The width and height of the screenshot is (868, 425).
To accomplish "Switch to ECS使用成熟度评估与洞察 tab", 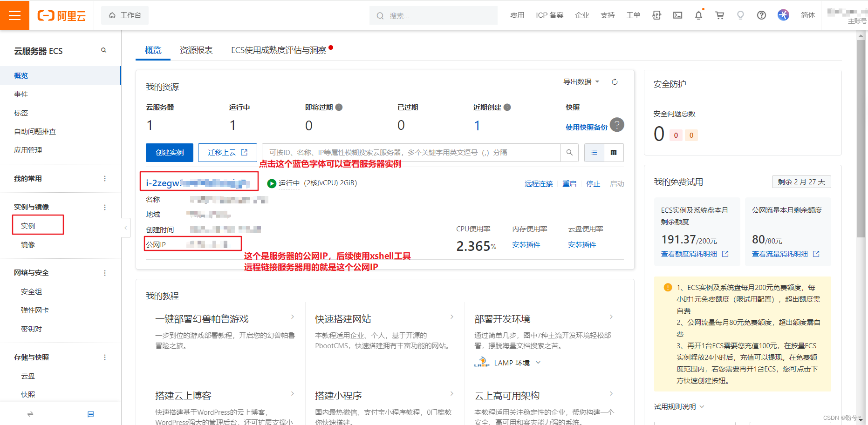I will pos(279,50).
